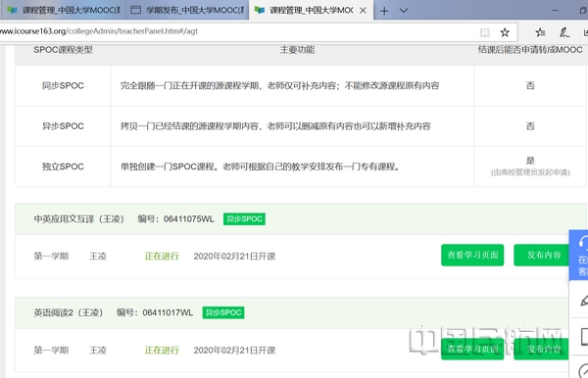Open a new browser tab

pos(384,11)
